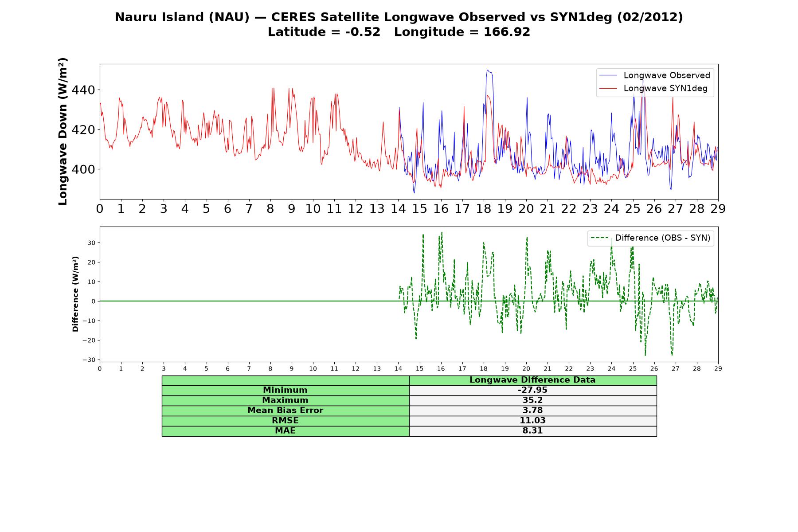Click day 14 tick on upper chart axis
The height and width of the screenshot is (532, 798).
point(398,209)
